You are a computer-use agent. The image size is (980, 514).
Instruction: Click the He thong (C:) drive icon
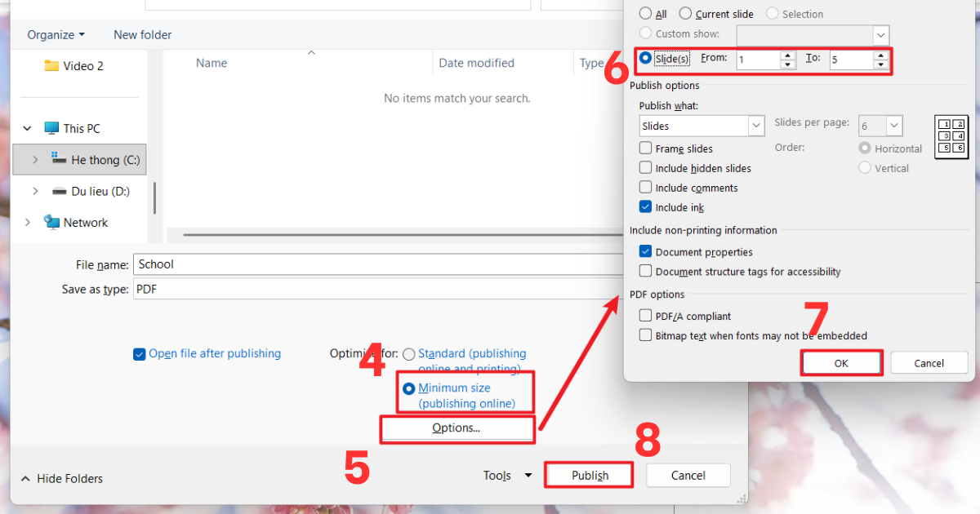(x=60, y=159)
